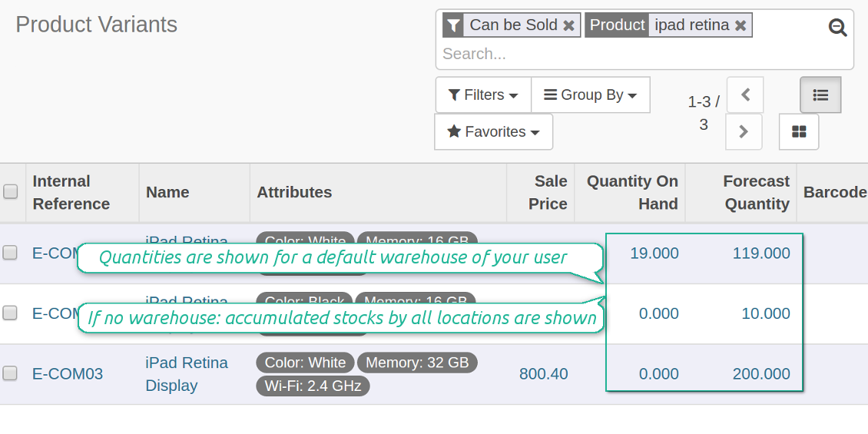
Task: Open the E-COM03 internal reference
Action: coord(68,374)
